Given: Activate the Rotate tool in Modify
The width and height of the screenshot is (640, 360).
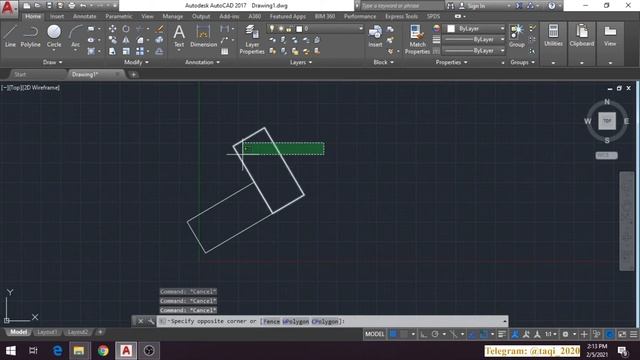Looking at the screenshot, I should [x=126, y=29].
